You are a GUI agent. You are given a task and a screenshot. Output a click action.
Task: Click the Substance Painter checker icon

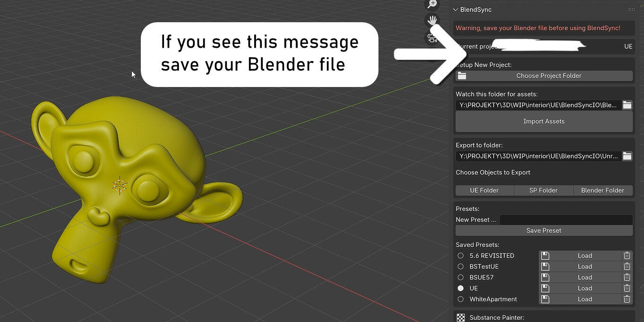coord(461,318)
